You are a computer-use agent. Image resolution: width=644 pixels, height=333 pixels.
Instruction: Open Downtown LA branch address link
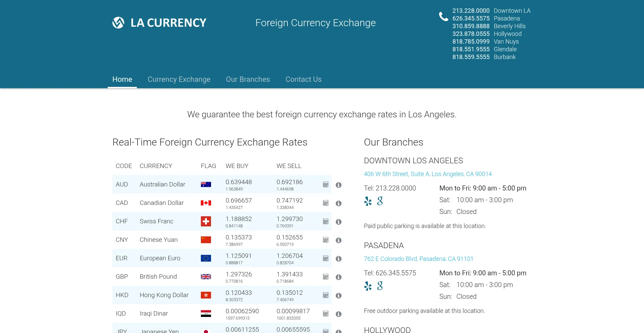point(428,174)
